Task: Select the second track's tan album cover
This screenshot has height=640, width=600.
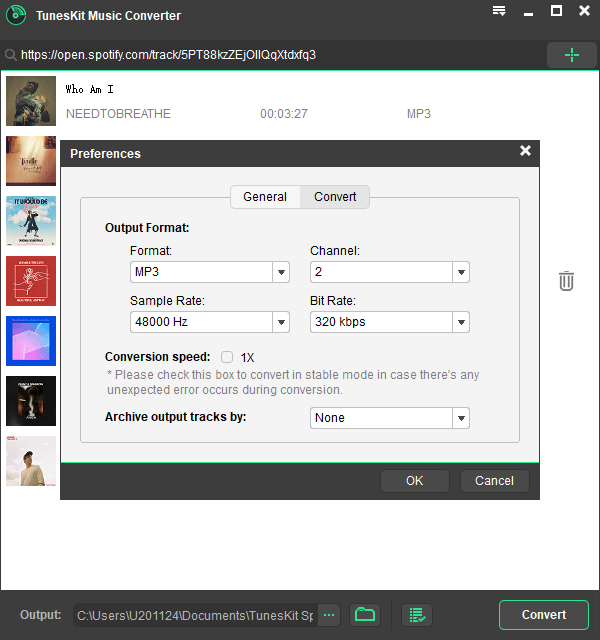Action: coord(31,161)
